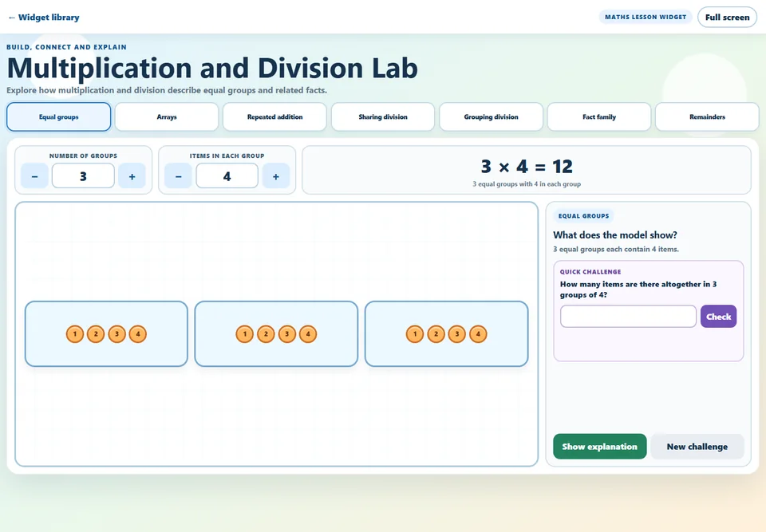Check the quick challenge answer
The width and height of the screenshot is (766, 532).
tap(718, 317)
